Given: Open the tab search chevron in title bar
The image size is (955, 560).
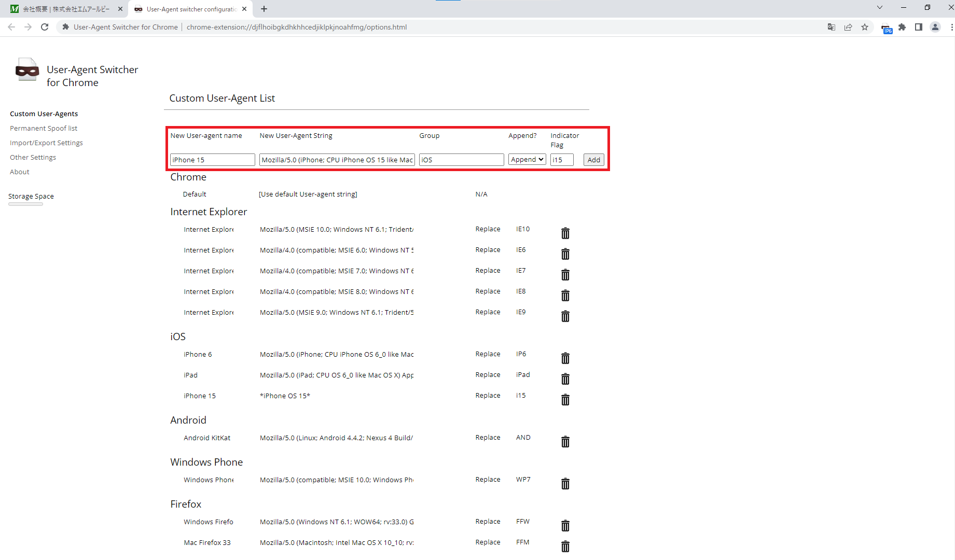Looking at the screenshot, I should 880,8.
